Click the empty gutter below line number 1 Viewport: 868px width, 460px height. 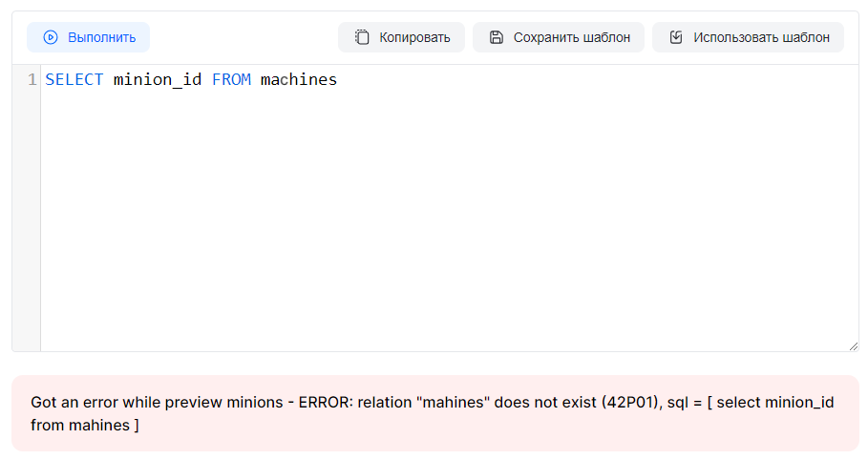[x=26, y=220]
